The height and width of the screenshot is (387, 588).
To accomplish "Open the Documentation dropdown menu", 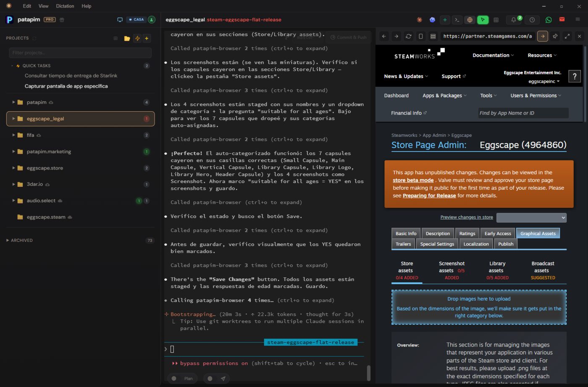I will click(493, 55).
